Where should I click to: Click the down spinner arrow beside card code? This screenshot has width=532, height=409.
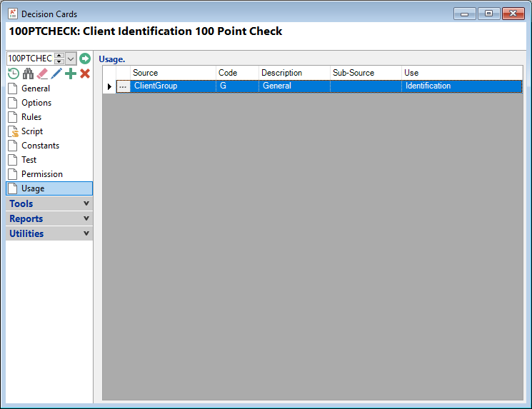pos(59,62)
